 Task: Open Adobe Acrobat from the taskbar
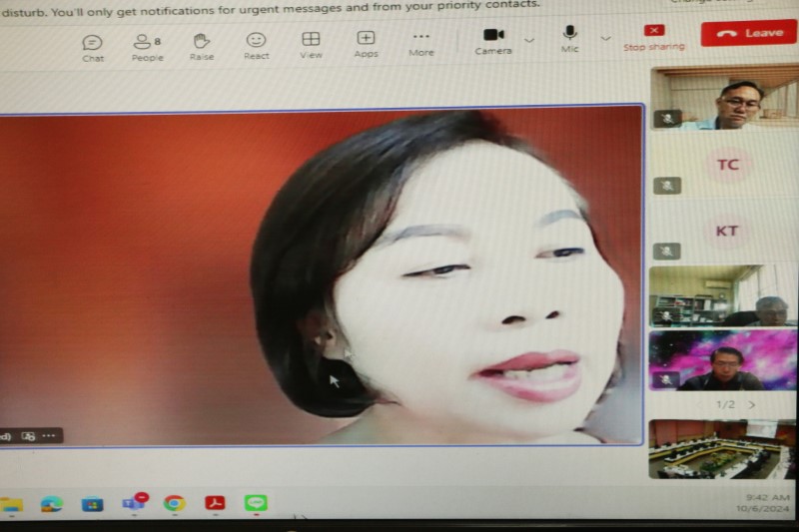coord(215,503)
